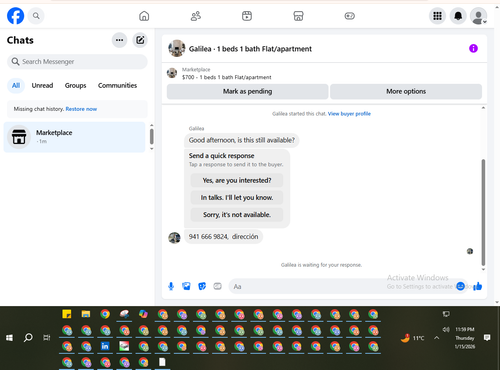Screen dimensions: 500x370
Task: Record a voice clip with microphone icon
Action: (171, 286)
